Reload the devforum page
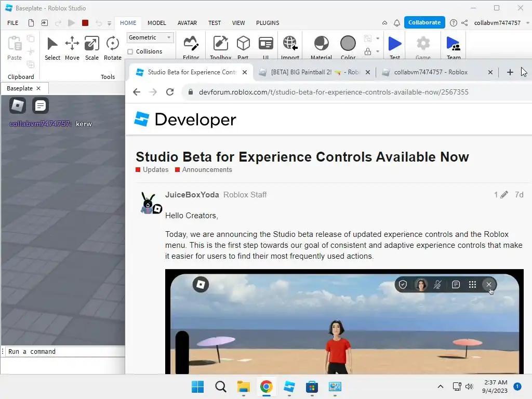This screenshot has height=399, width=532. click(170, 92)
